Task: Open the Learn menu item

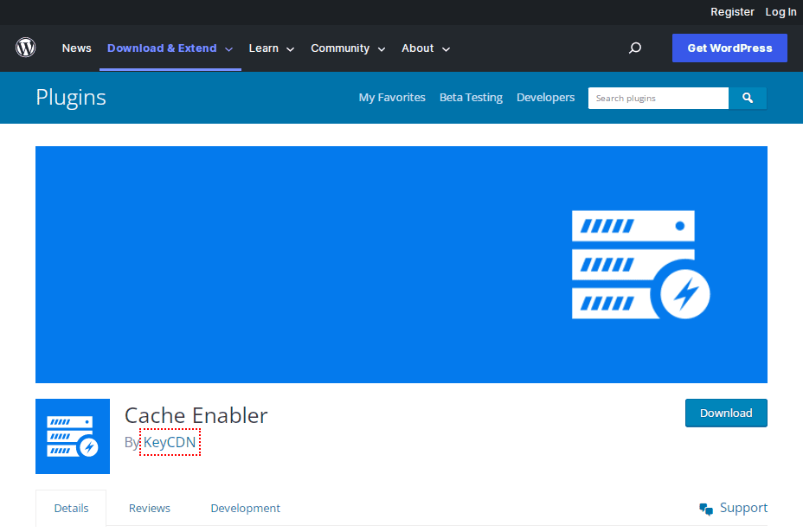Action: coord(264,48)
